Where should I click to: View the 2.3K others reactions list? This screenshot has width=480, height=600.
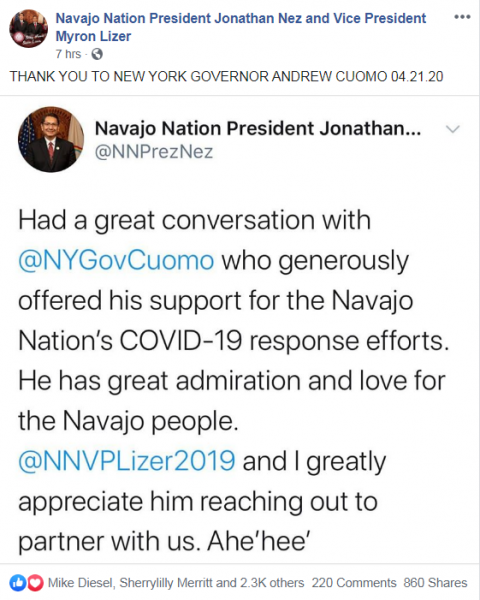tap(272, 583)
